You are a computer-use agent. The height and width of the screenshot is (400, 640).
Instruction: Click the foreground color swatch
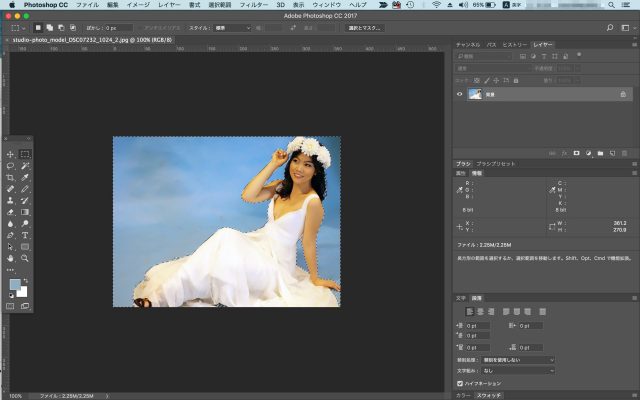(x=14, y=285)
